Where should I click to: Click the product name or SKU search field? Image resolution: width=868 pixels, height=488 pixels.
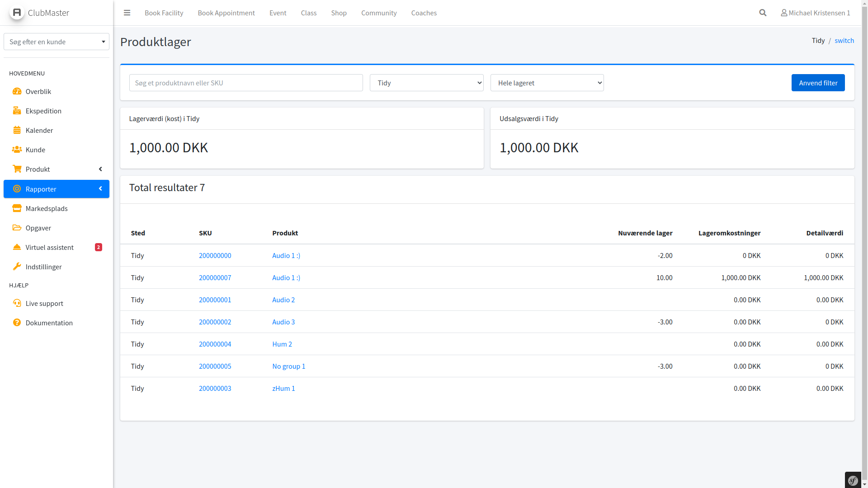(x=246, y=83)
